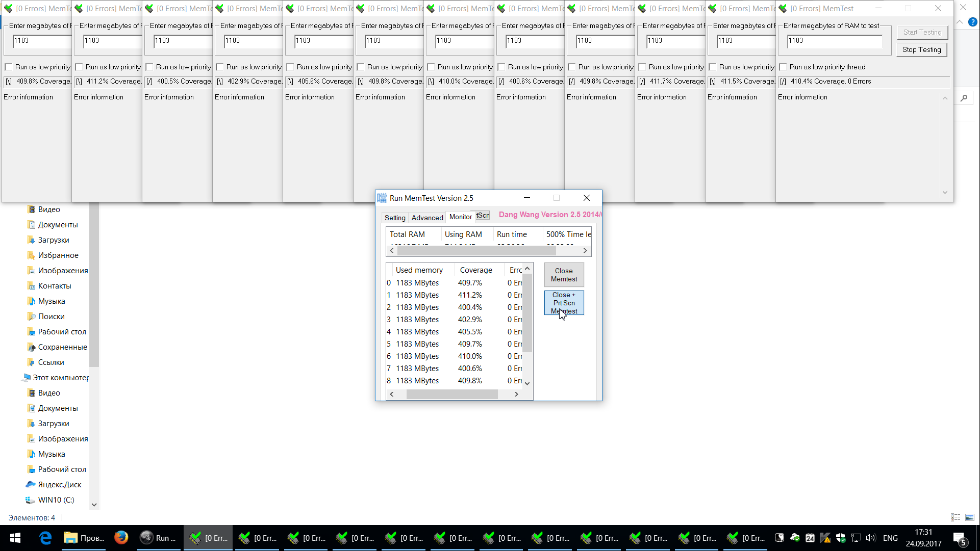Open the Run MemTest taskbar item

tap(159, 538)
